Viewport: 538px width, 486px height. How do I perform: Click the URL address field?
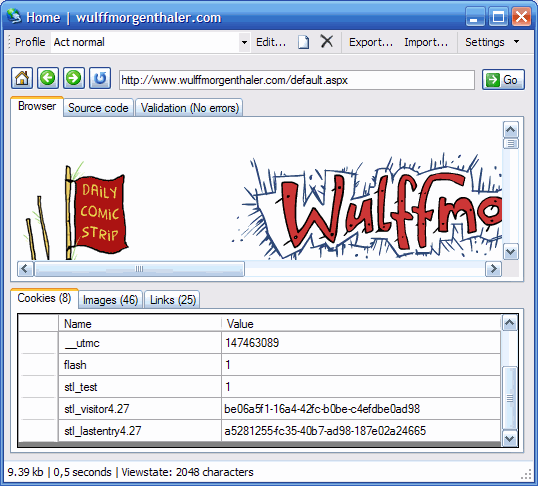297,80
